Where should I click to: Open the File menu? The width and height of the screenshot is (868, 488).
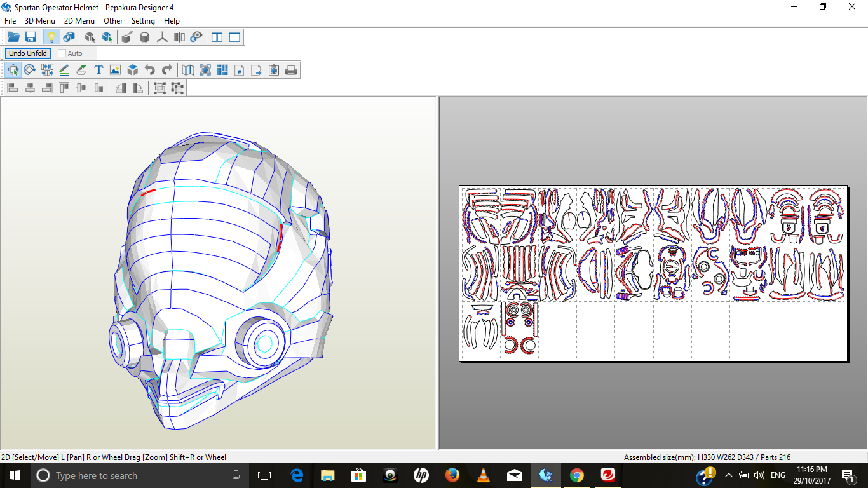point(10,21)
